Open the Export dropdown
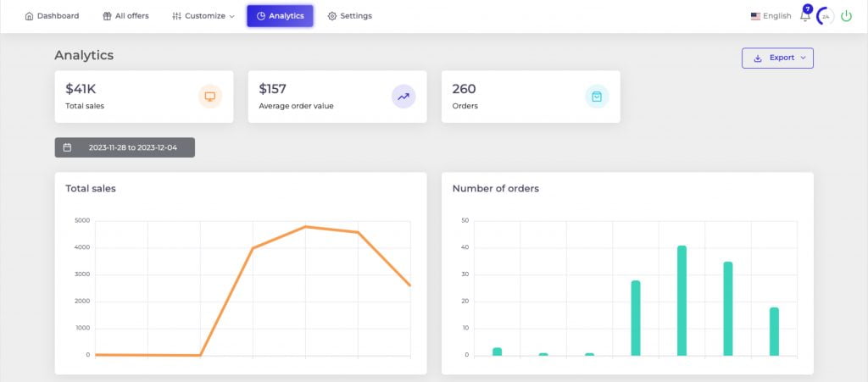Screen dimensions: 868x382 (777, 58)
